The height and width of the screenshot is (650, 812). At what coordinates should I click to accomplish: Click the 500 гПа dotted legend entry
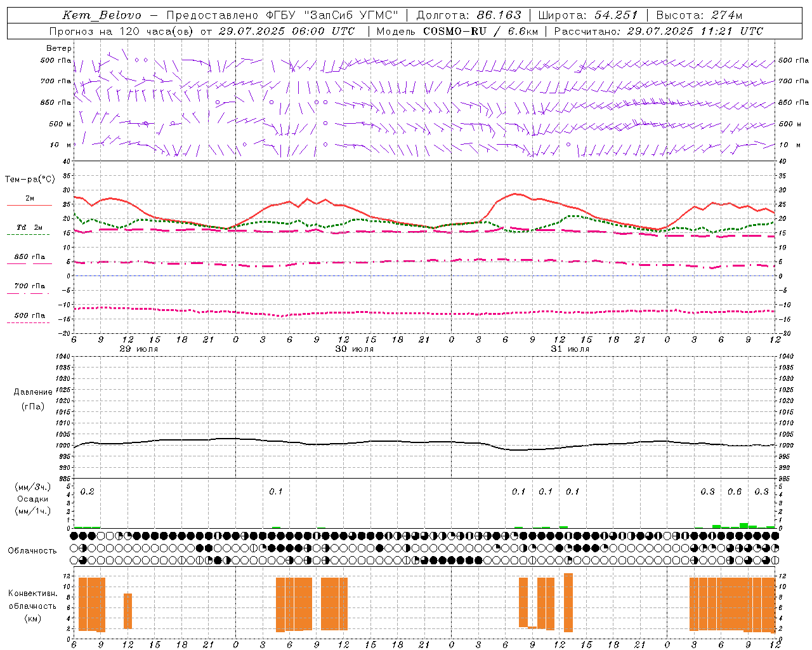point(29,318)
